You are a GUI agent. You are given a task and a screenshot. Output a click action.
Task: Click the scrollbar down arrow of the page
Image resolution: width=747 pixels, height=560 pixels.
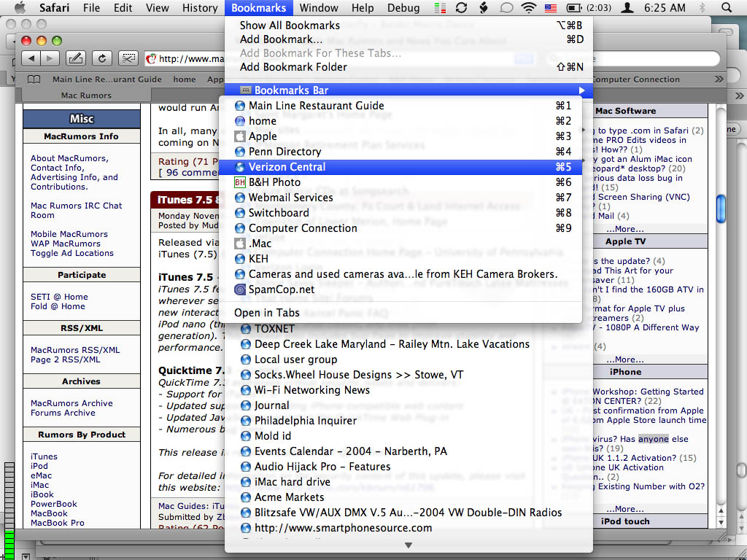point(721,523)
